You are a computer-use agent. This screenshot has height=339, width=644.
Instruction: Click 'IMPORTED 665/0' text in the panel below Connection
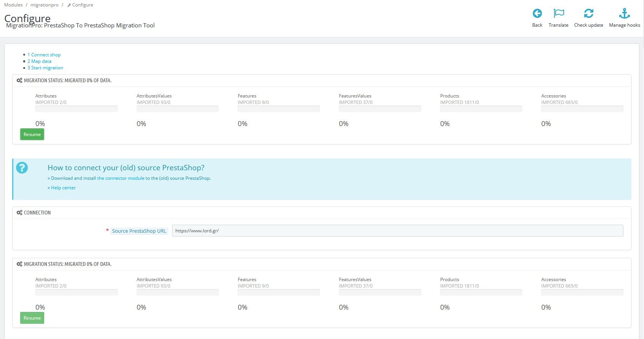click(559, 286)
